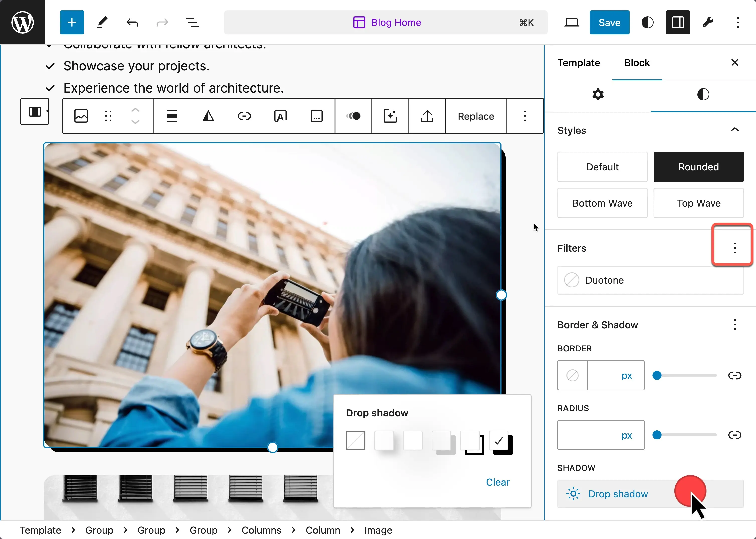Collapse the Styles section chevron
This screenshot has height=539, width=756.
(734, 130)
